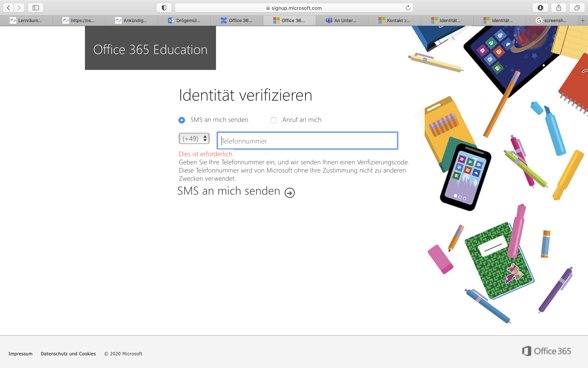Open a new tab with the plus button
Image resolution: width=588 pixels, height=368 pixels.
click(583, 21)
